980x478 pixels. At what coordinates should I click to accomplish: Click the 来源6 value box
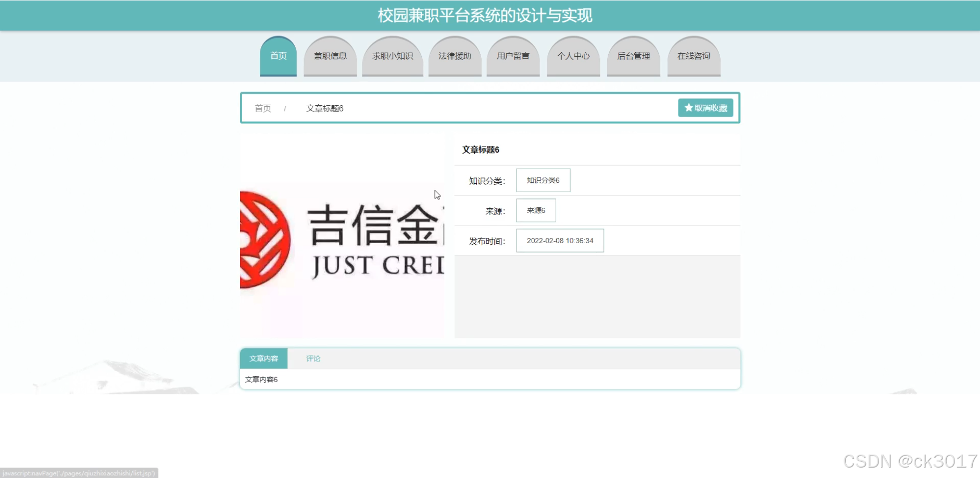(x=536, y=210)
